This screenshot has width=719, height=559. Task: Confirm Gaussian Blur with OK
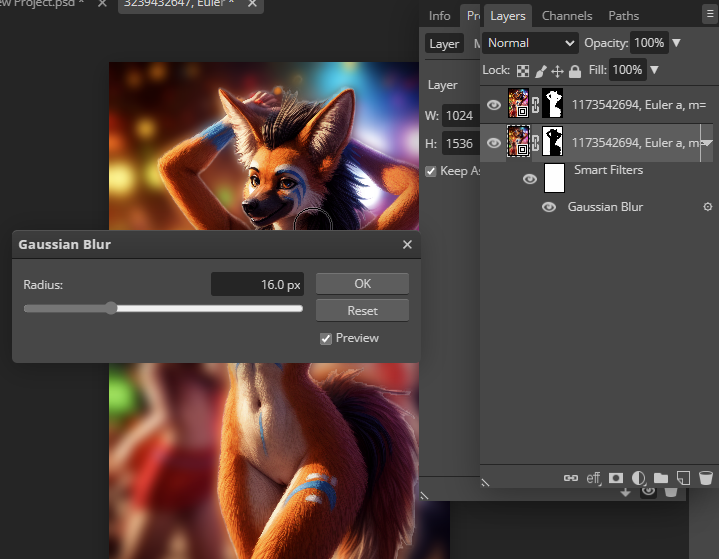point(362,284)
